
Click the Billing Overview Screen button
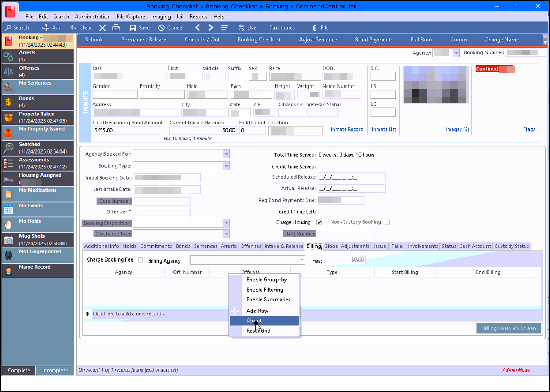tap(509, 328)
